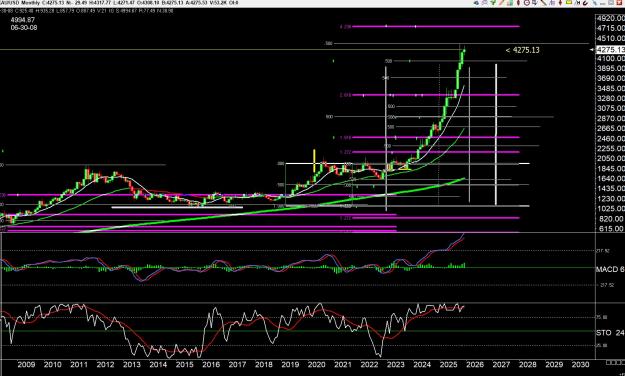
Task: Click the STO stochastic indicator label
Action: (610, 333)
